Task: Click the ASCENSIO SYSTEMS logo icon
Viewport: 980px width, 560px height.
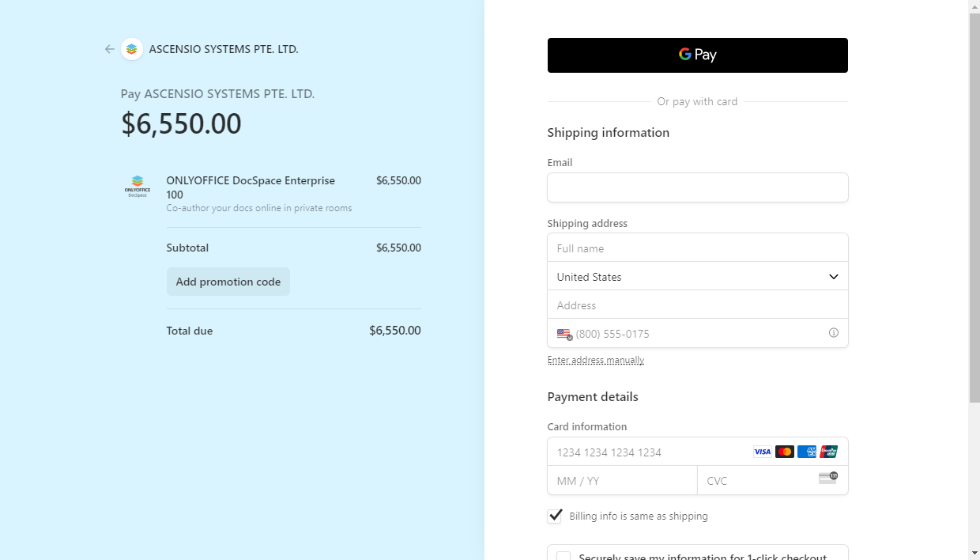Action: click(131, 49)
